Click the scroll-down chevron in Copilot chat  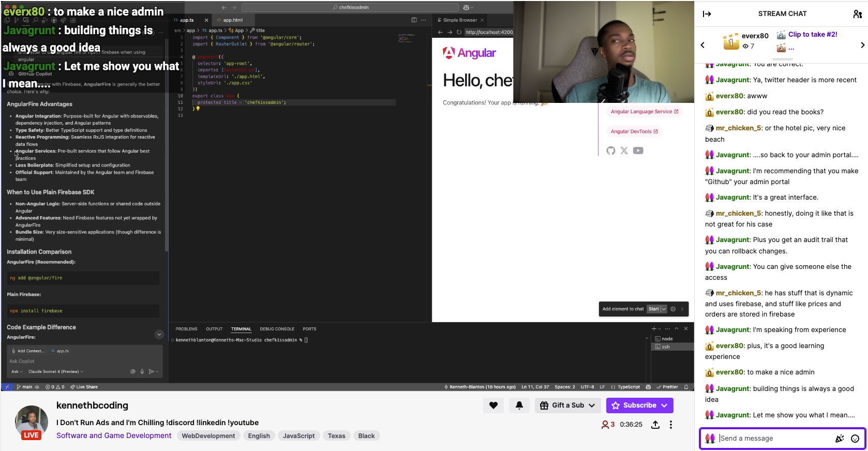pos(159,335)
